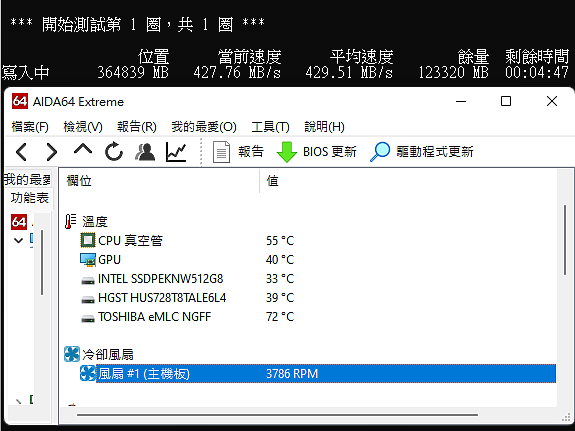Go back with the left arrow
The height and width of the screenshot is (431, 575).
pos(22,151)
